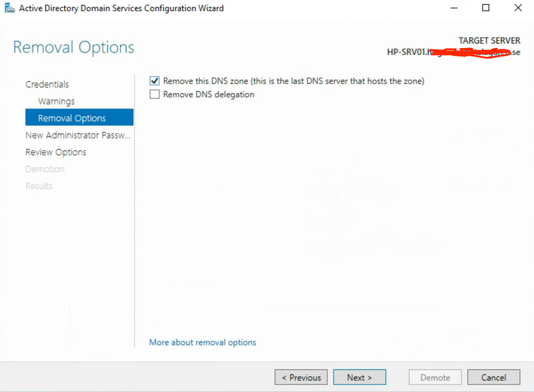
Task: Select the Demotion step
Action: (x=45, y=169)
